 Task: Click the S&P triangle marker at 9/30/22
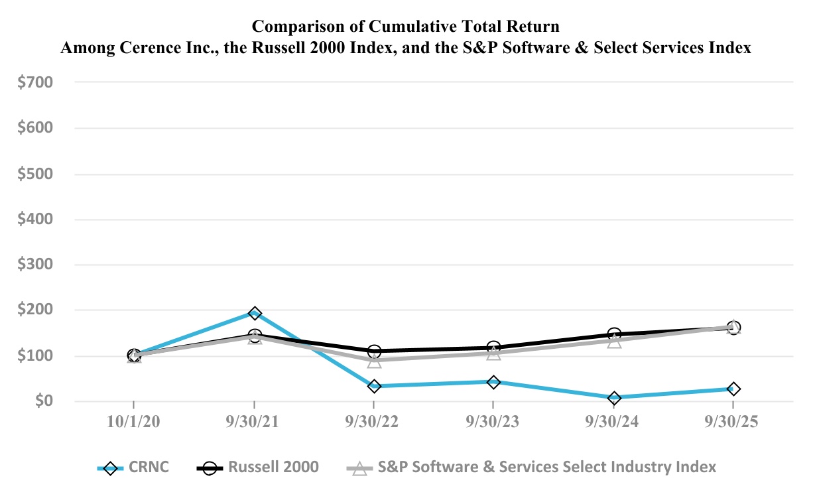(x=374, y=361)
